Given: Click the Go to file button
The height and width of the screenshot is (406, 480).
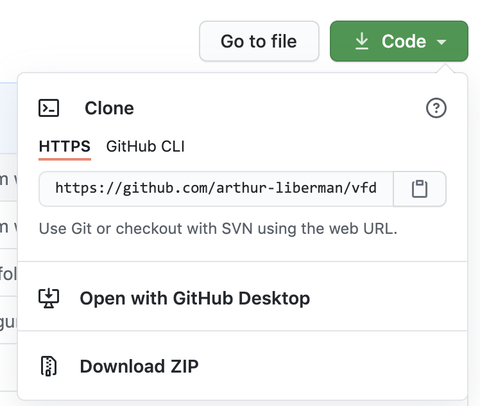Looking at the screenshot, I should 259,41.
